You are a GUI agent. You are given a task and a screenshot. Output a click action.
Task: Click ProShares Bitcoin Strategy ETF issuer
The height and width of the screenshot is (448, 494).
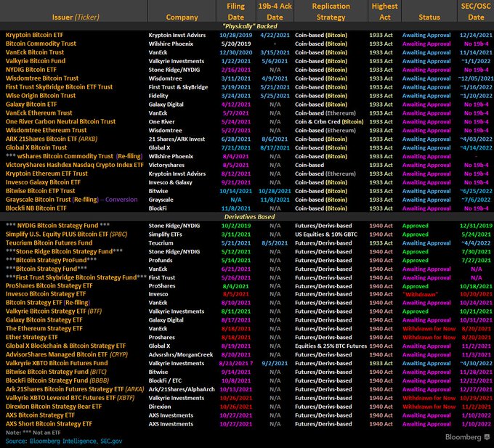49,285
